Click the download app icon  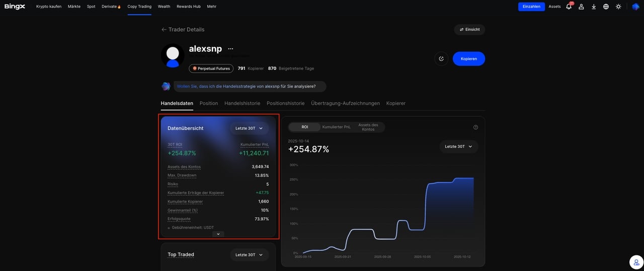(594, 7)
